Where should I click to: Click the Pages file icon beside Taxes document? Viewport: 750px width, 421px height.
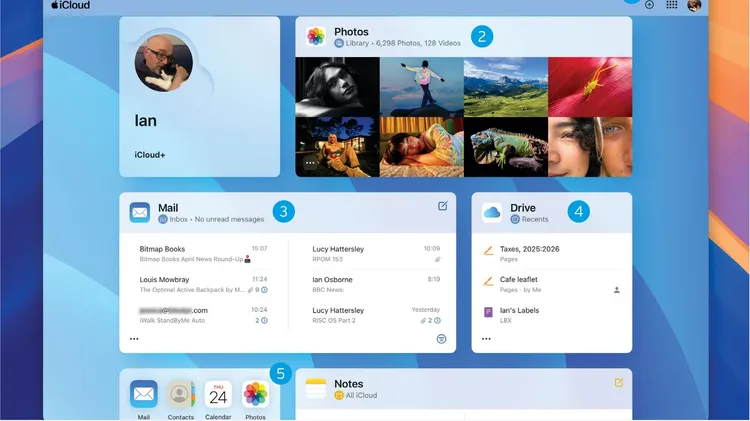(488, 251)
